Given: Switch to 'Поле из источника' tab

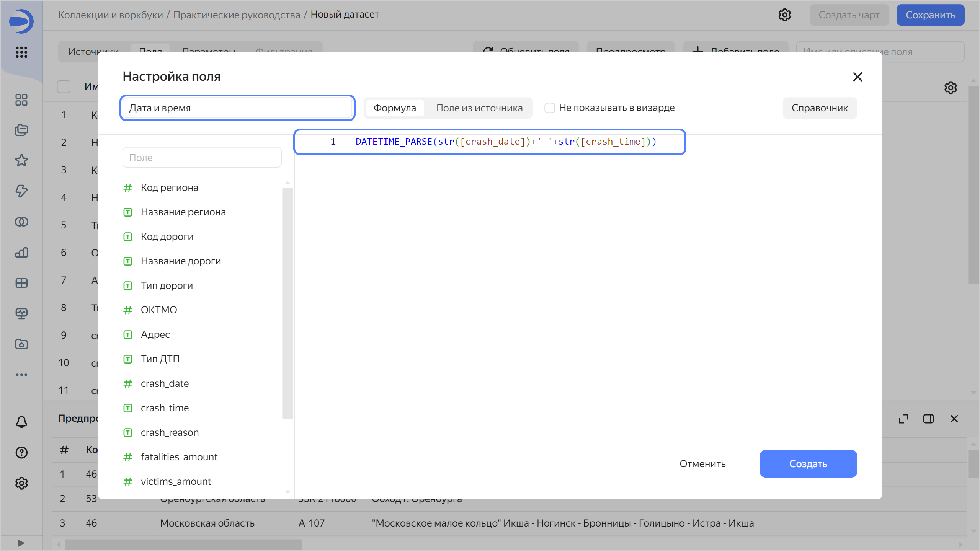Looking at the screenshot, I should pyautogui.click(x=479, y=108).
